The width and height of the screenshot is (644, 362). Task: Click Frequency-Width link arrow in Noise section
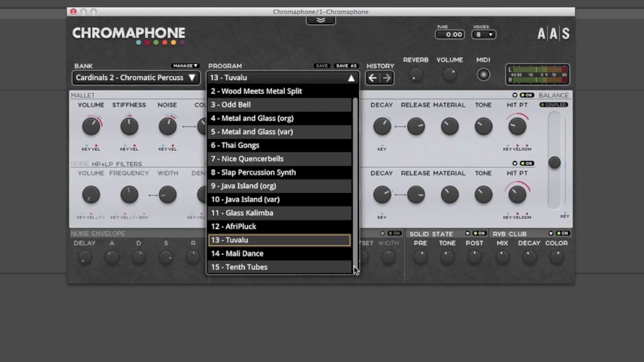[x=152, y=195]
